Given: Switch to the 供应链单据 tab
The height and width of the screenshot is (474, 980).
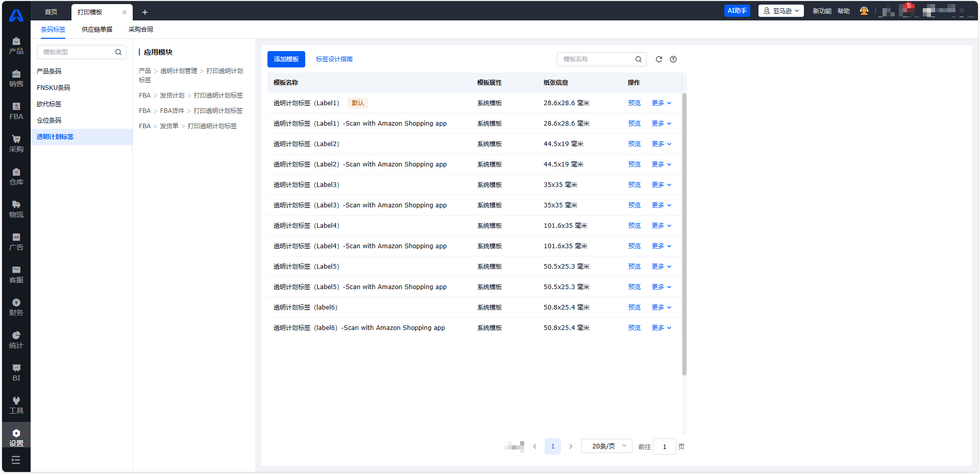Looking at the screenshot, I should [97, 30].
